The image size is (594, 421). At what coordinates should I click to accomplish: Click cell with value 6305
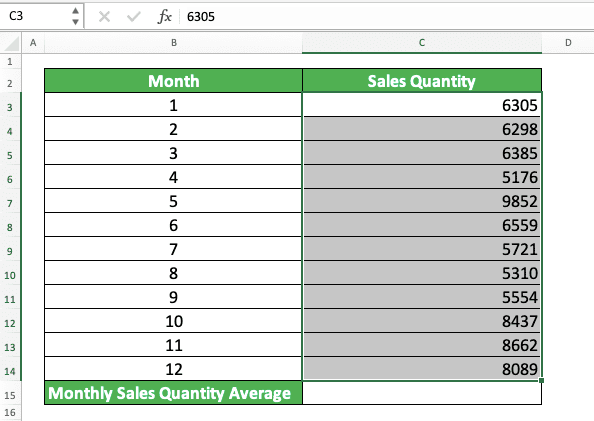(422, 105)
